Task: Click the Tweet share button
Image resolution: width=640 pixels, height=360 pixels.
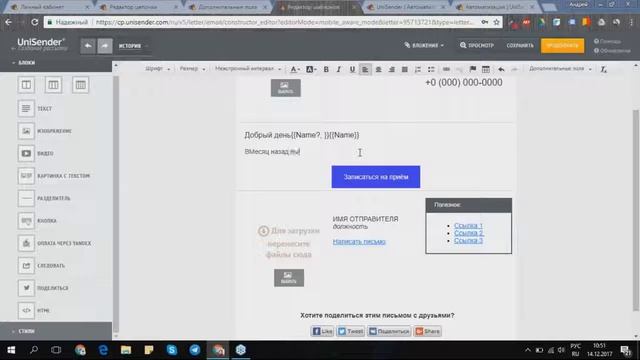Action: (350, 331)
